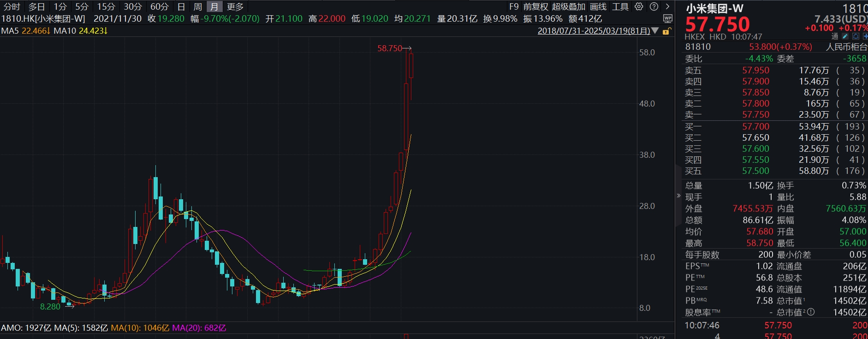Screen dimensions: 868x339
Task: Click the 买三 bid price 57.600
Action: (x=755, y=149)
